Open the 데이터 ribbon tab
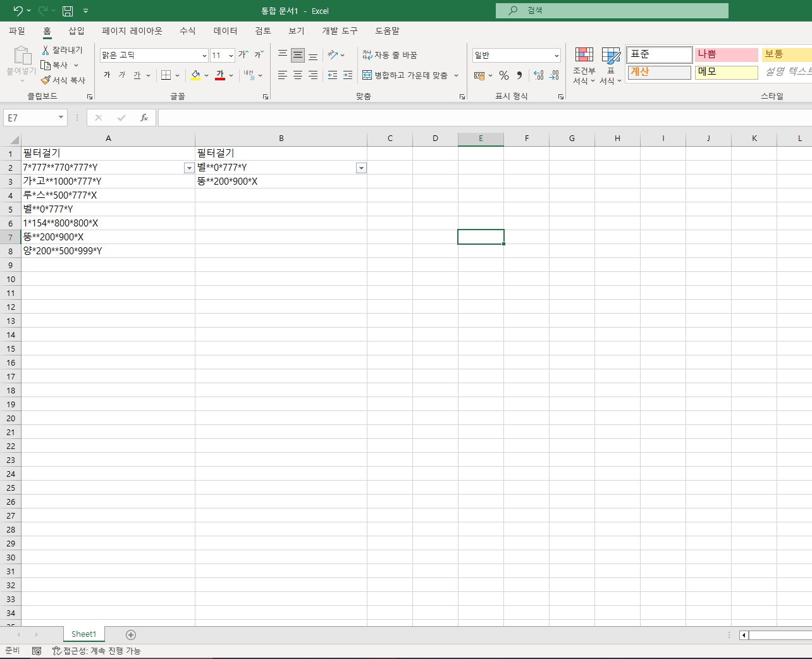 (x=226, y=30)
